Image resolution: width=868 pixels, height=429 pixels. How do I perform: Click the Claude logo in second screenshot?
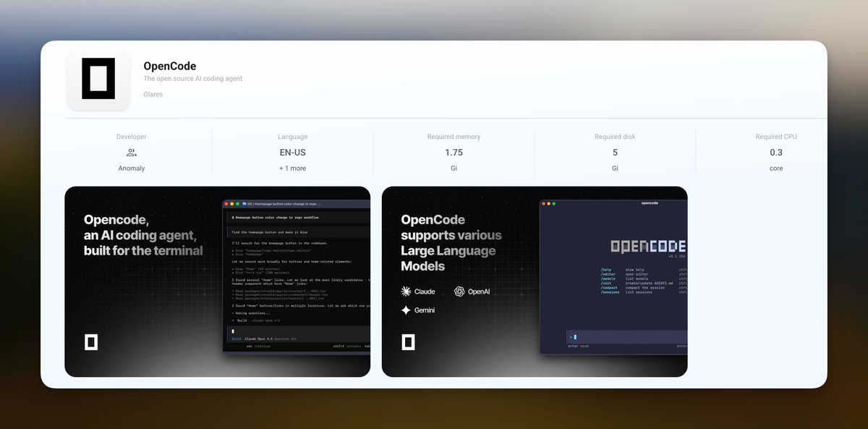(407, 292)
